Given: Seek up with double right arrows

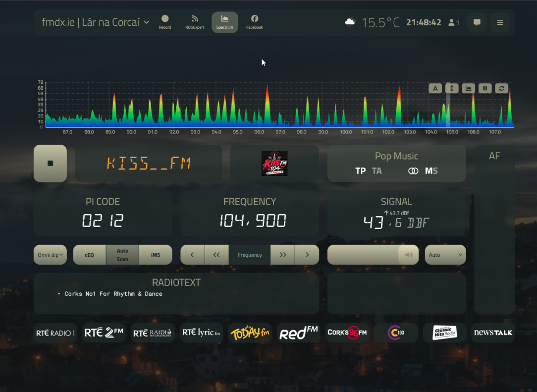Looking at the screenshot, I should coord(282,255).
